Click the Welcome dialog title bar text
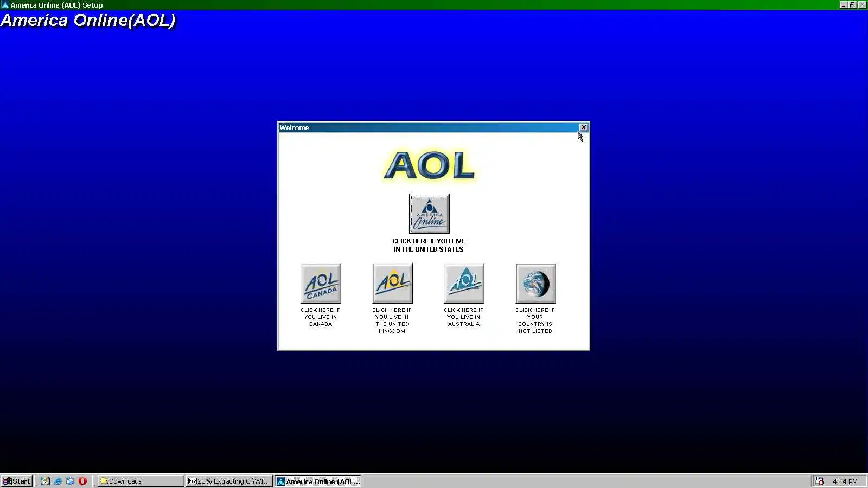The width and height of the screenshot is (868, 488). 294,128
